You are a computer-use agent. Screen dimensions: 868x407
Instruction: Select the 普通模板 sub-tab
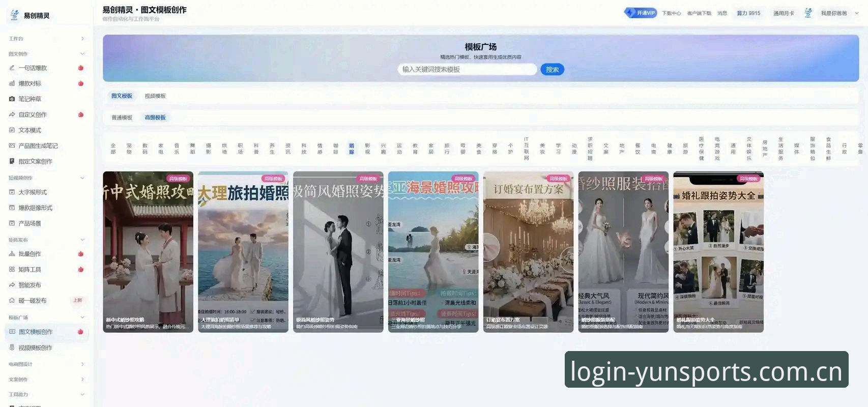click(x=122, y=118)
